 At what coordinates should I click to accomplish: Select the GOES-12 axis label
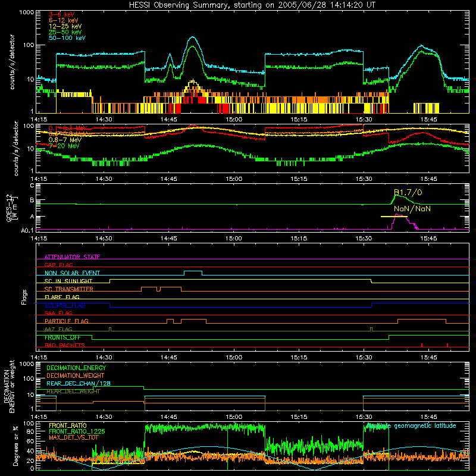pos(11,208)
